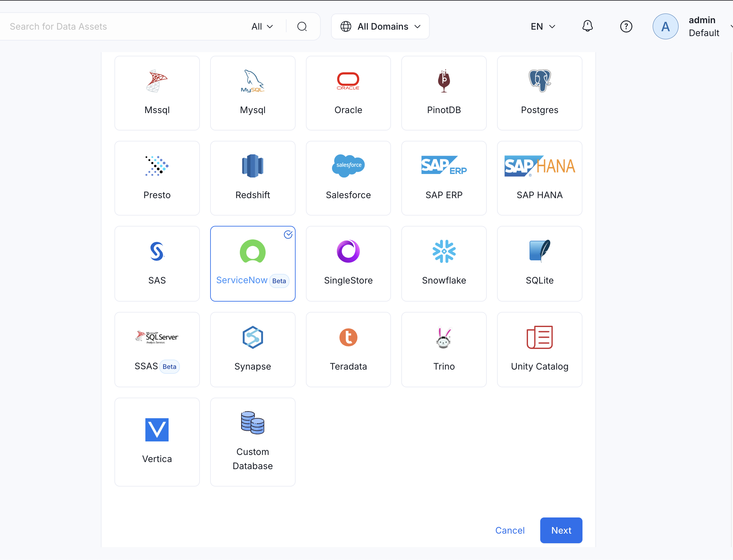Click the Next button
733x560 pixels.
tap(561, 530)
